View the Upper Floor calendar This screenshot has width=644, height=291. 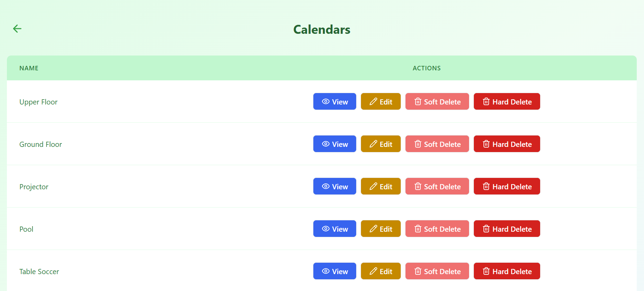click(334, 101)
